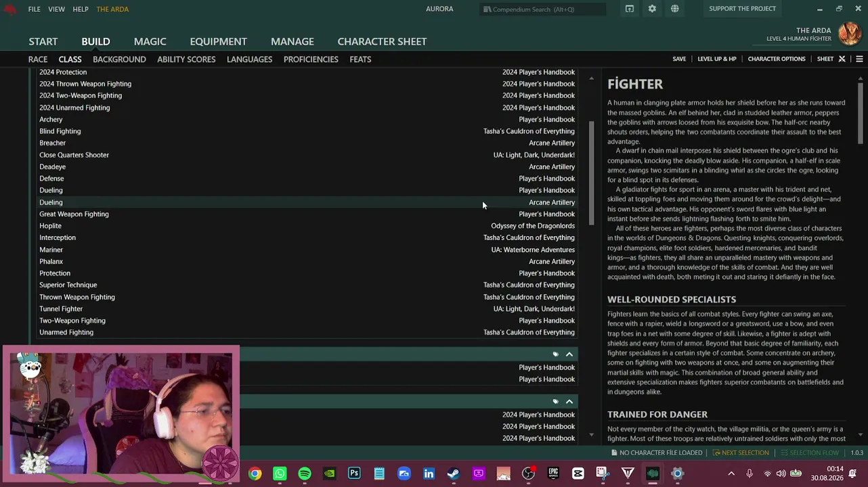
Task: Open Steam from the taskbar
Action: click(x=454, y=473)
